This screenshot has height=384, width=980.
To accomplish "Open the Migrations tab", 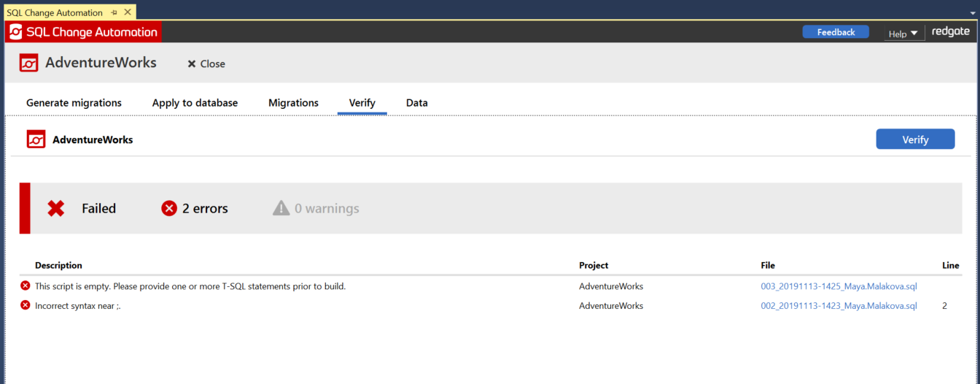I will [x=293, y=103].
